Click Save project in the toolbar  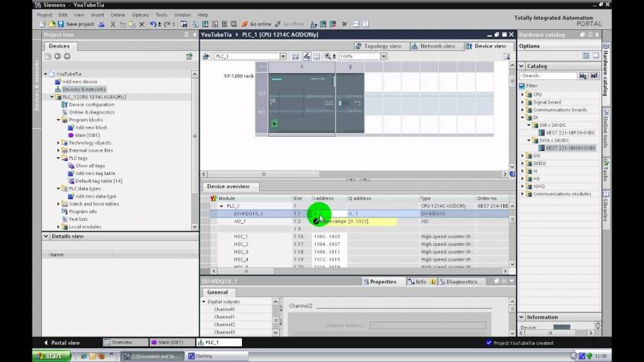point(76,24)
